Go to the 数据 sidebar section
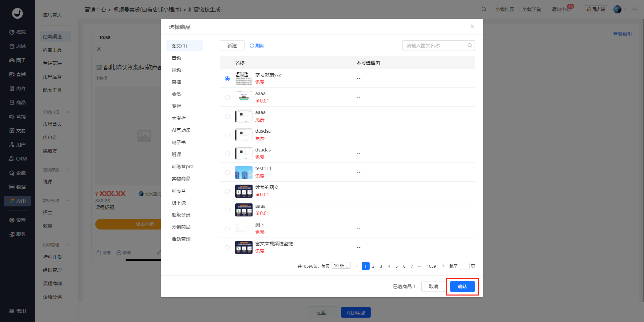Viewport: 644px width, 322px height. (17, 187)
